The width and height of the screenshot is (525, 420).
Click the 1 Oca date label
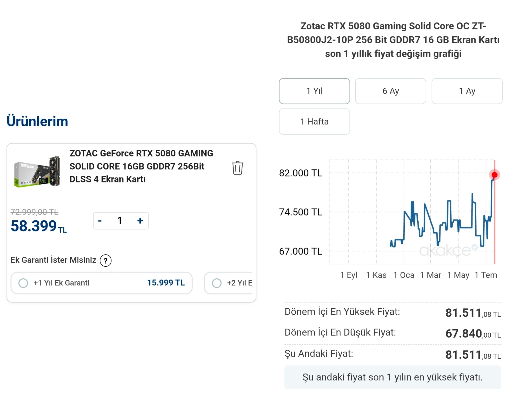pyautogui.click(x=404, y=275)
